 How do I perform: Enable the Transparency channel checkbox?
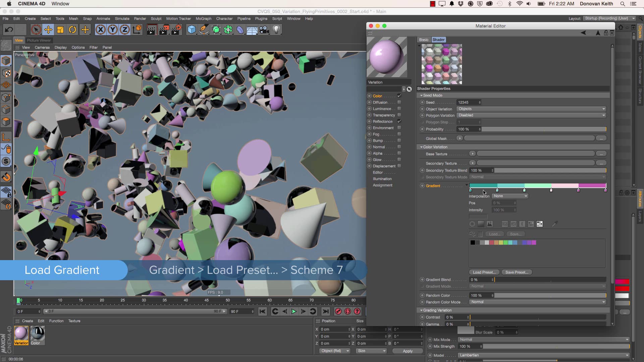click(399, 115)
